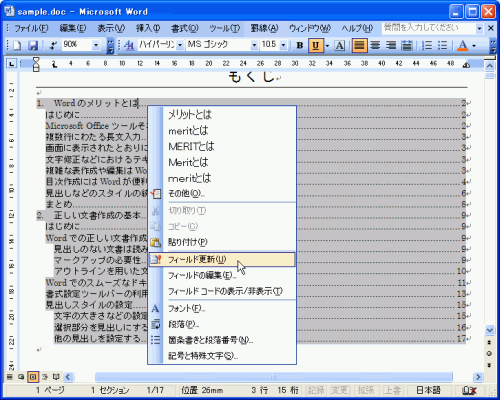Image resolution: width=500 pixels, height=400 pixels.
Task: Open the Edit menu
Action: [x=73, y=28]
